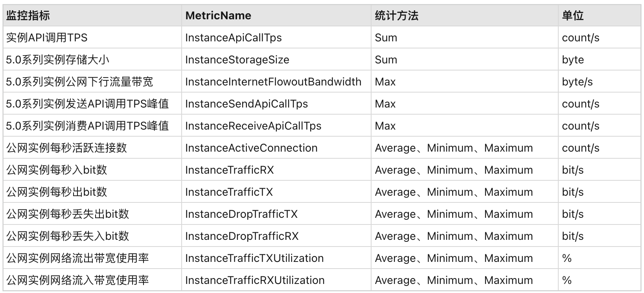
Task: Click InstanceInternetFlowoutBandwidth metric name
Action: pos(273,82)
